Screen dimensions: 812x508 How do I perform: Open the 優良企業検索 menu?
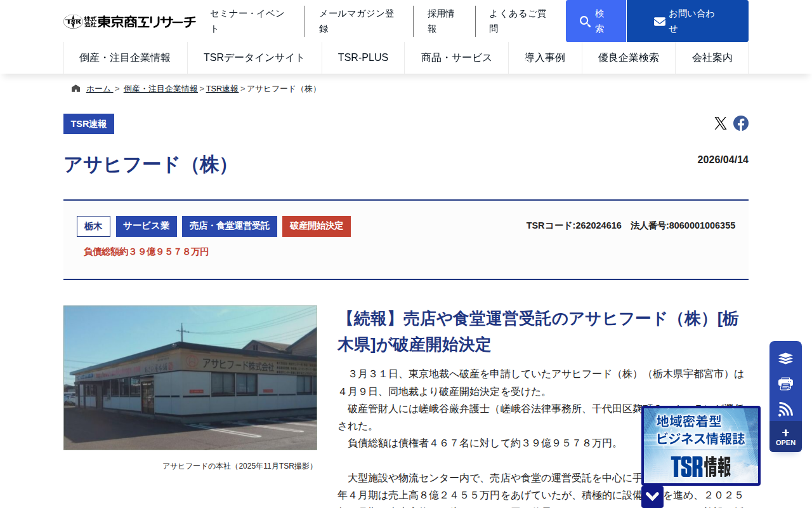[x=629, y=58]
